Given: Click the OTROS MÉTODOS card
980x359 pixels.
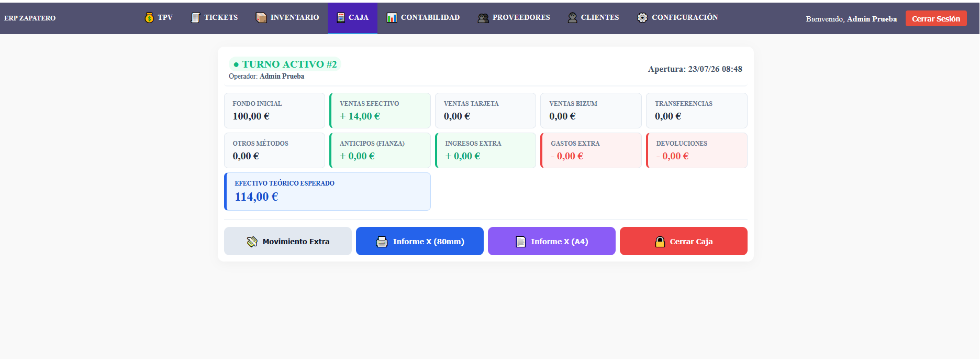Looking at the screenshot, I should tap(274, 150).
